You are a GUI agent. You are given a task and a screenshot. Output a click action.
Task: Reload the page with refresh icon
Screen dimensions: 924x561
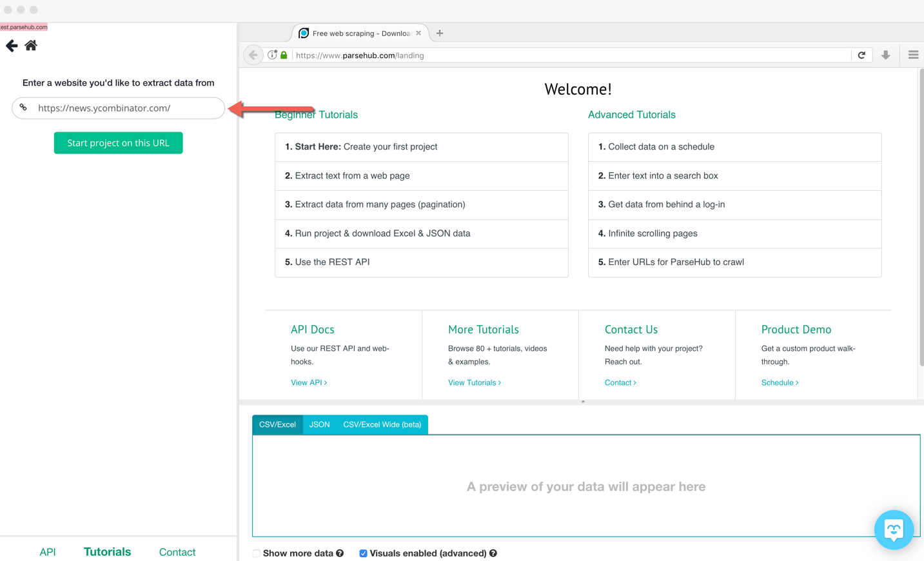(861, 55)
